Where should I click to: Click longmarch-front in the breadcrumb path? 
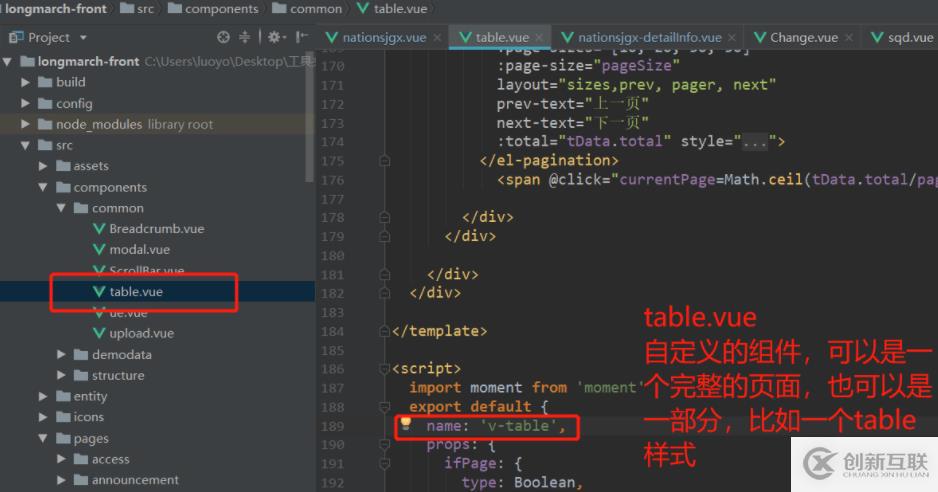[54, 8]
